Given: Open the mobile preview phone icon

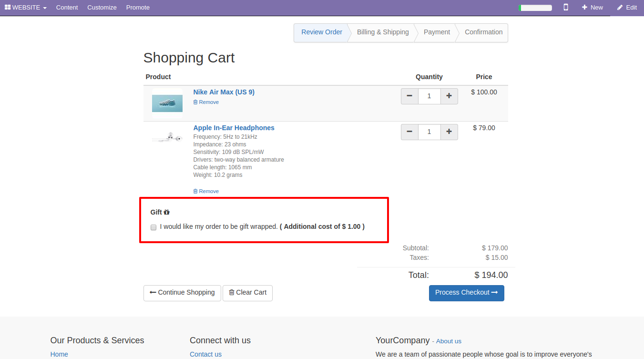Looking at the screenshot, I should (566, 7).
